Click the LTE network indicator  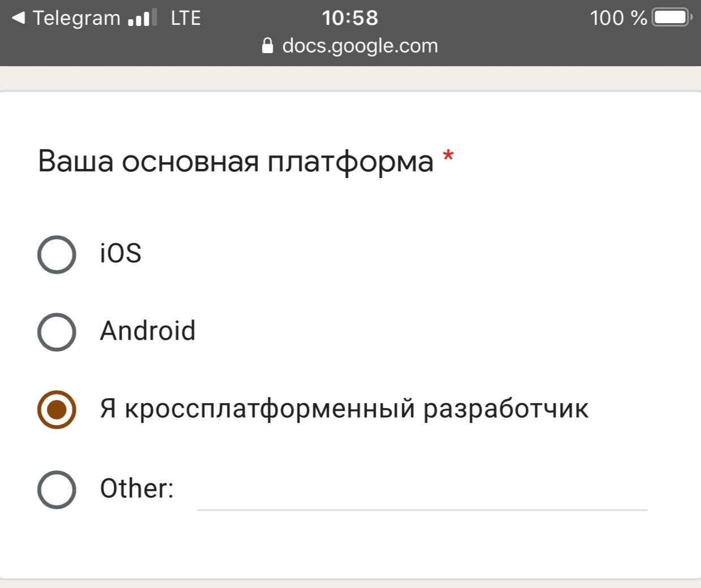(x=186, y=18)
